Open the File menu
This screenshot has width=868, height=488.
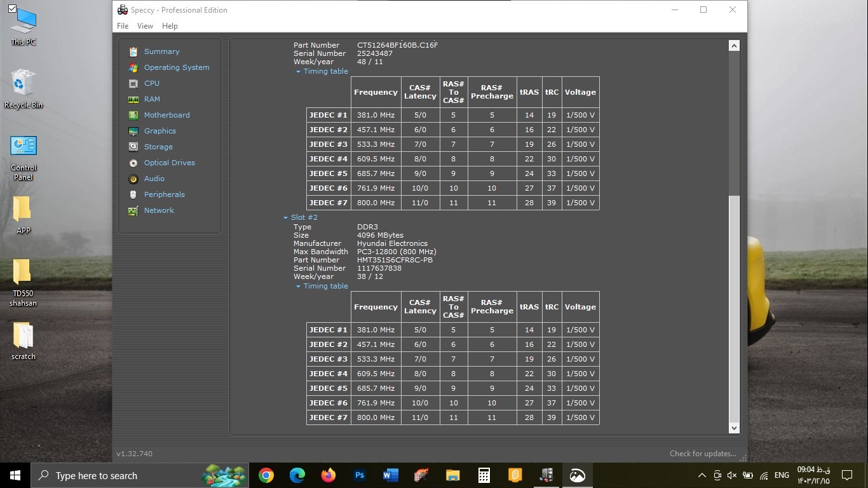(123, 26)
